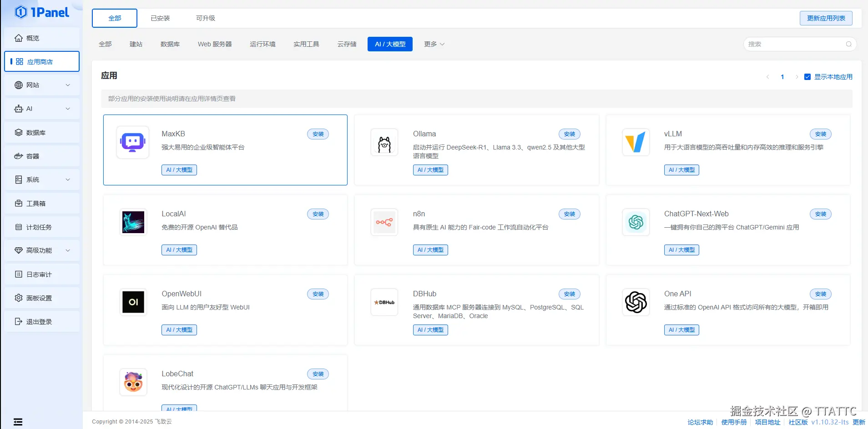Open the 概览 home icon
Image resolution: width=868 pixels, height=429 pixels.
click(x=19, y=38)
